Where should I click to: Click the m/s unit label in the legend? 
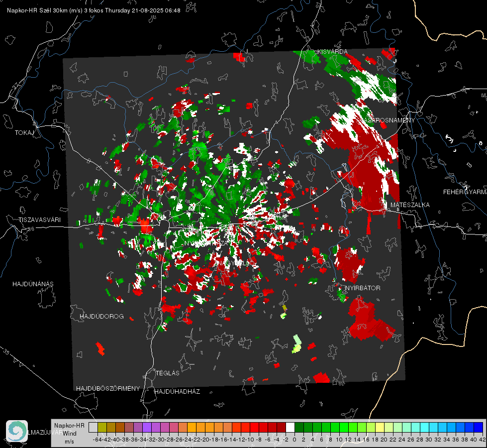(69, 442)
